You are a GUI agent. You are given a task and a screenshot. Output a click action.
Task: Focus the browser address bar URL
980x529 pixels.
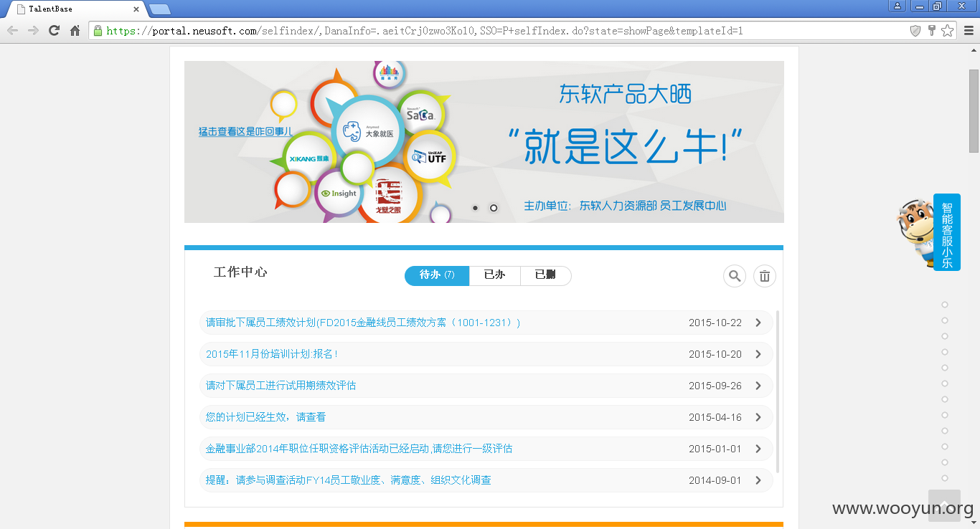click(425, 31)
